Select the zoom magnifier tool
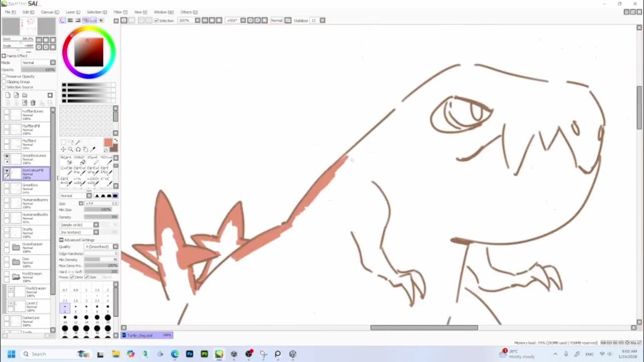 click(70, 149)
